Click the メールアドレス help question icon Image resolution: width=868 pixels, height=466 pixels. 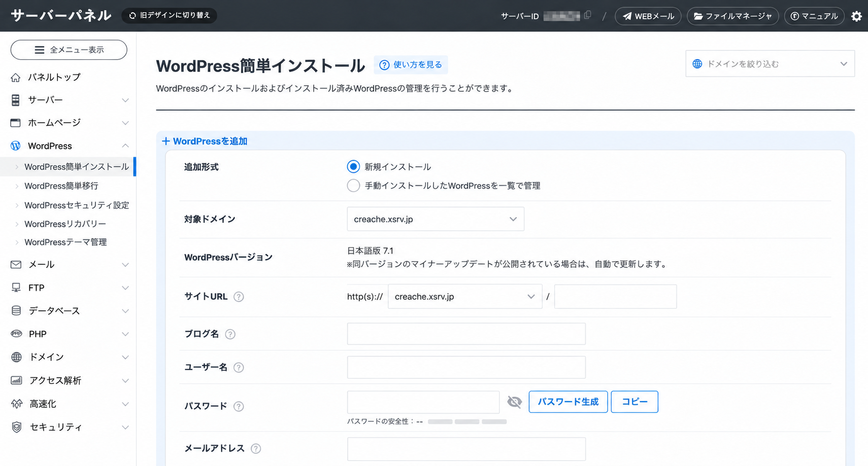pyautogui.click(x=256, y=449)
